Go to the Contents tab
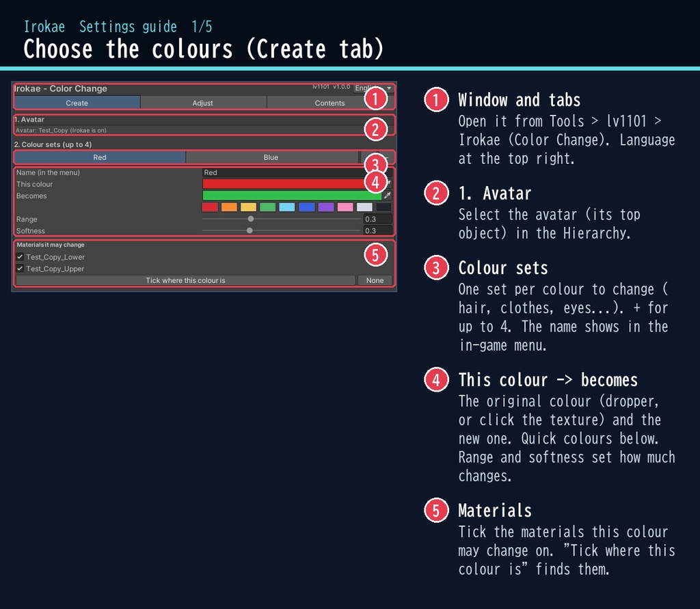Image resolution: width=700 pixels, height=609 pixels. point(329,103)
